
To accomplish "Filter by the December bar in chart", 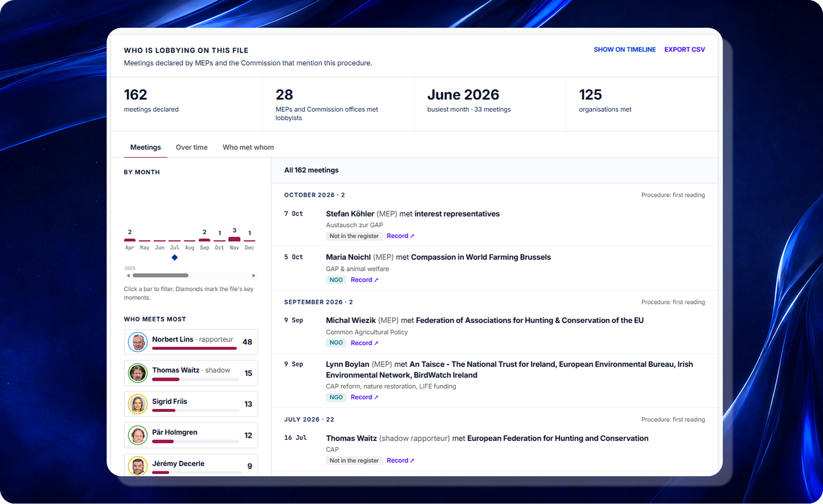I will click(x=250, y=241).
